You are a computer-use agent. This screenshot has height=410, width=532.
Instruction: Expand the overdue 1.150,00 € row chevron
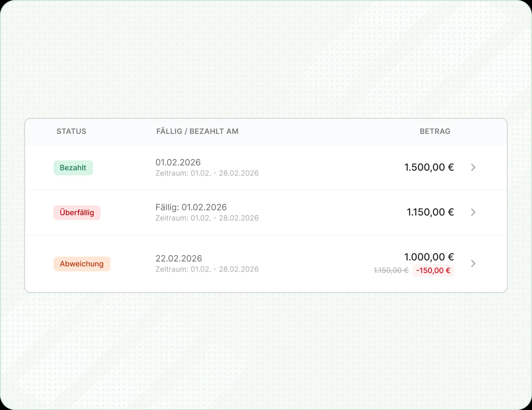click(x=473, y=212)
